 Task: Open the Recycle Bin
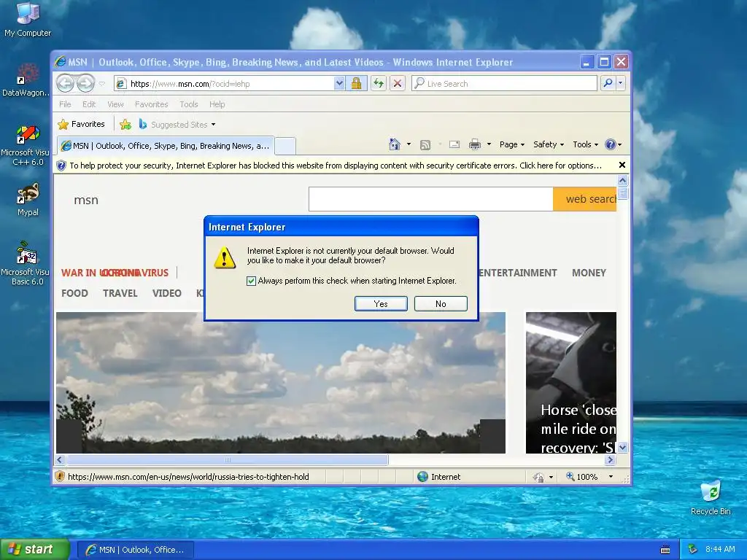click(x=711, y=497)
